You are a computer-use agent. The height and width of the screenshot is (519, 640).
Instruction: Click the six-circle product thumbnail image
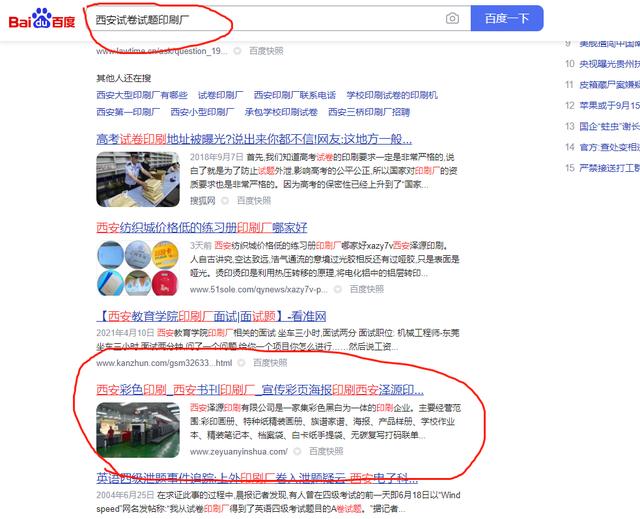(138, 268)
